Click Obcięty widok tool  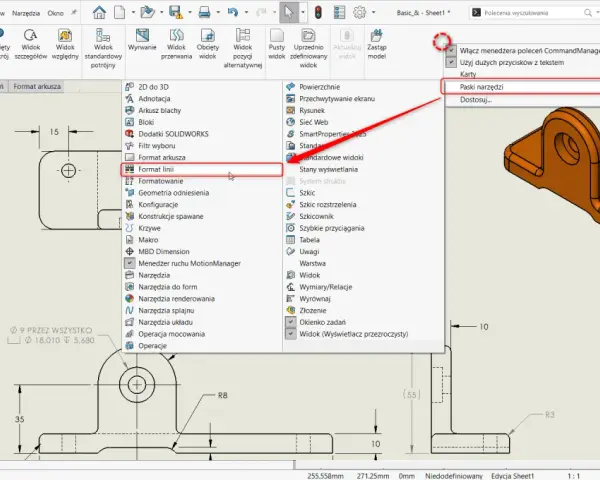click(208, 44)
